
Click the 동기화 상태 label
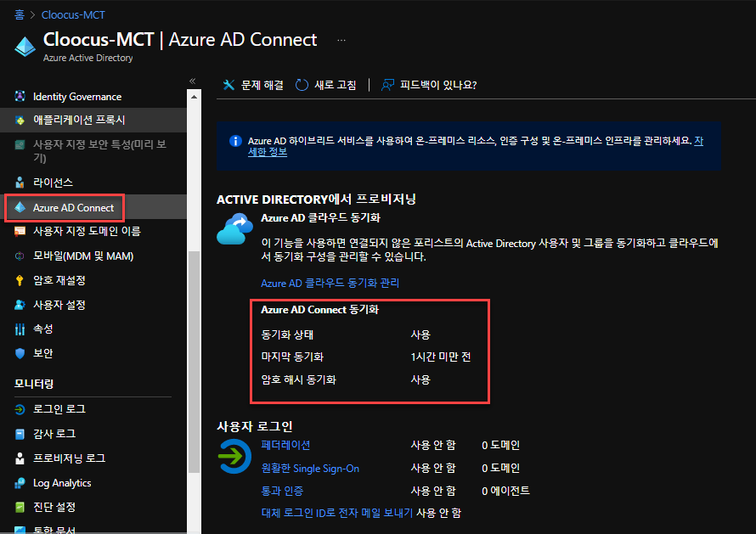point(287,334)
